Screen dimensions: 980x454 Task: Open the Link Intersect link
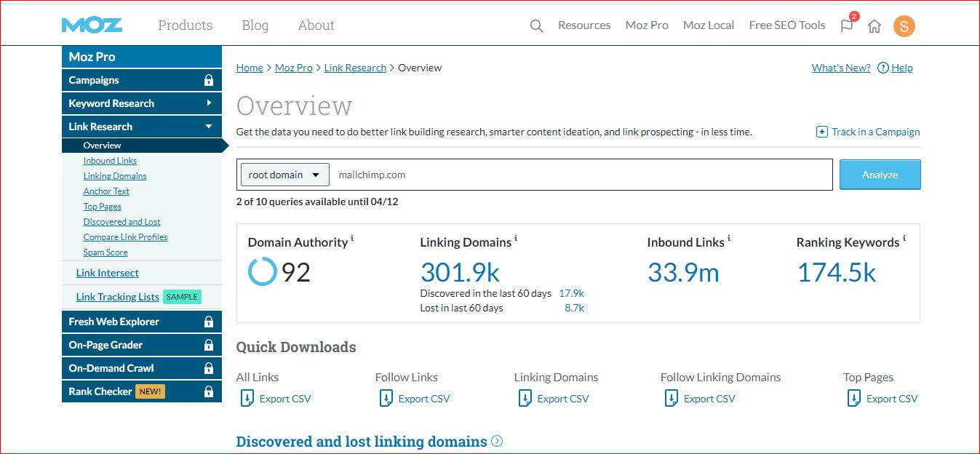click(x=108, y=273)
